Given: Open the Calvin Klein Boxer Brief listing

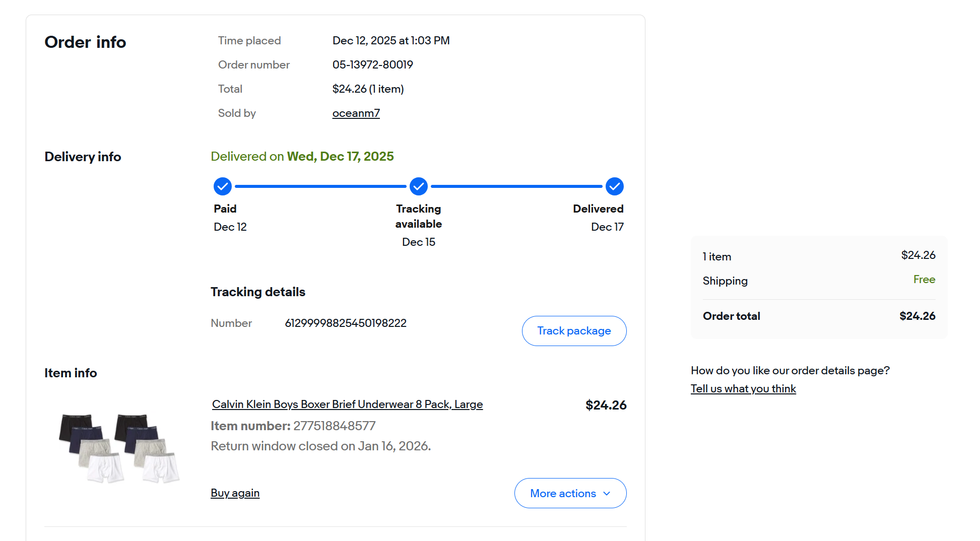Looking at the screenshot, I should pos(347,404).
